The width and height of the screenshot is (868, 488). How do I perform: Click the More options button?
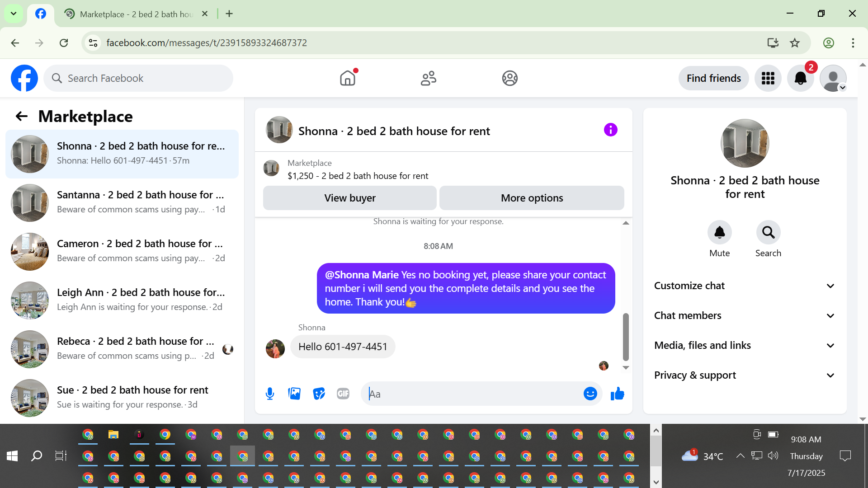coord(532,198)
